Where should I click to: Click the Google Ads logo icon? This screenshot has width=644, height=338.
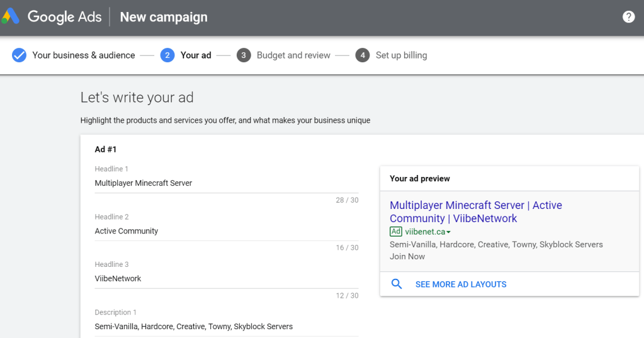(11, 17)
